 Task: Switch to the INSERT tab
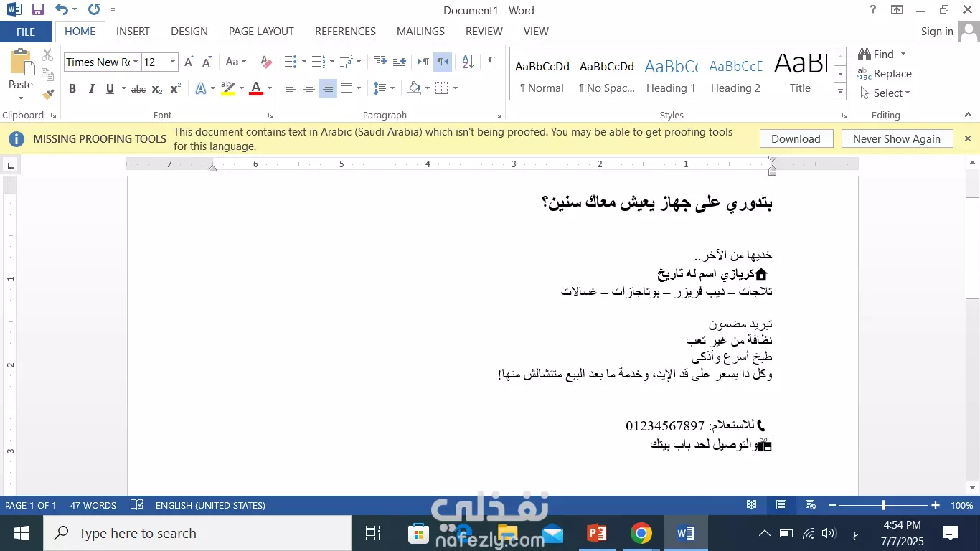(x=133, y=32)
